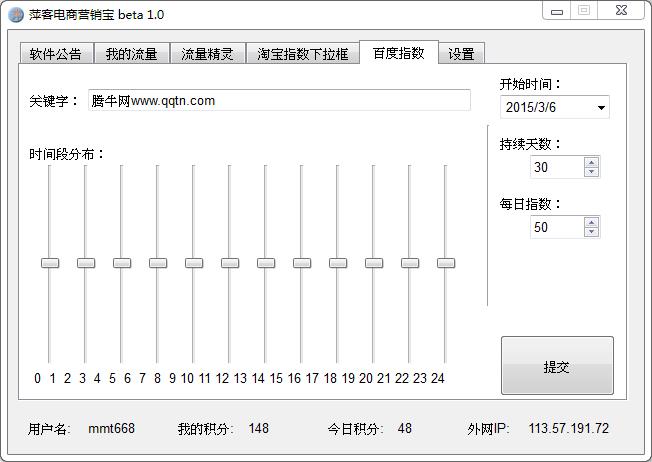This screenshot has height=462, width=652.
Task: Click the 每日指数 number field
Action: click(555, 227)
